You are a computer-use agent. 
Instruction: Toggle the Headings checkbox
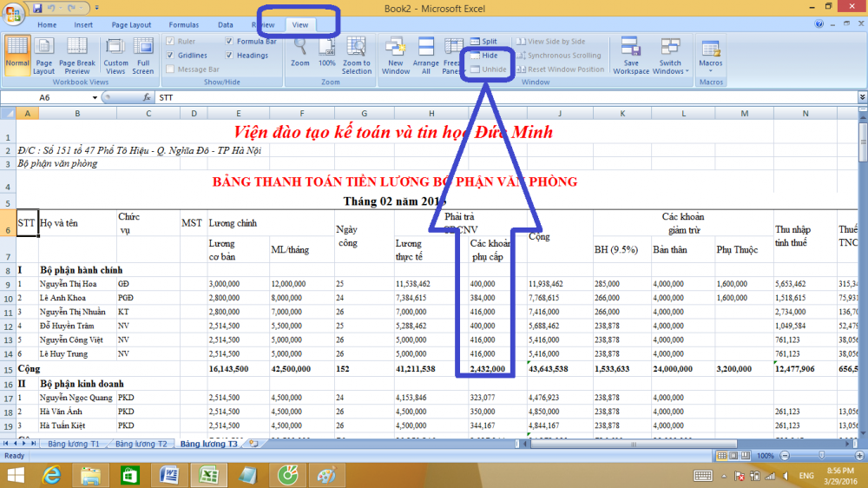point(229,56)
